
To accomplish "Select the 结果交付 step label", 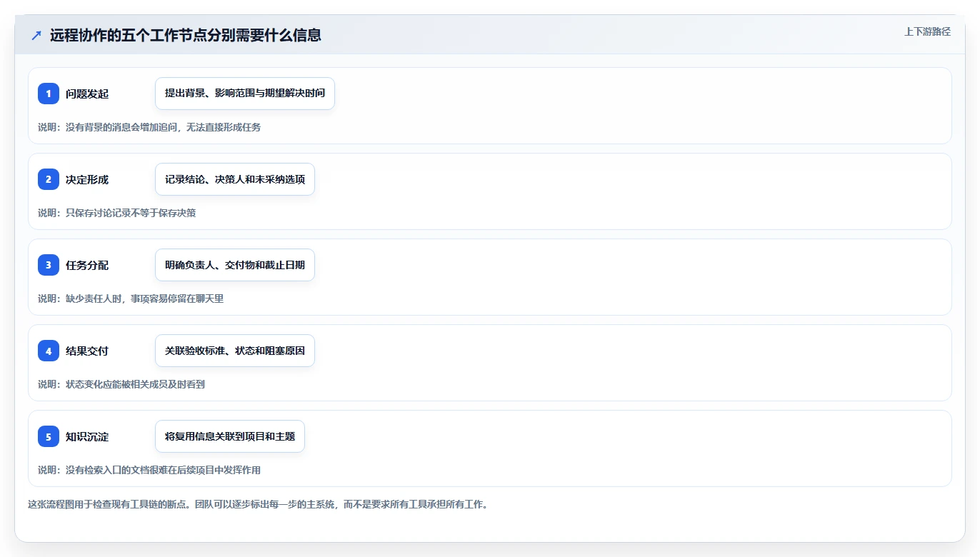I will point(87,351).
